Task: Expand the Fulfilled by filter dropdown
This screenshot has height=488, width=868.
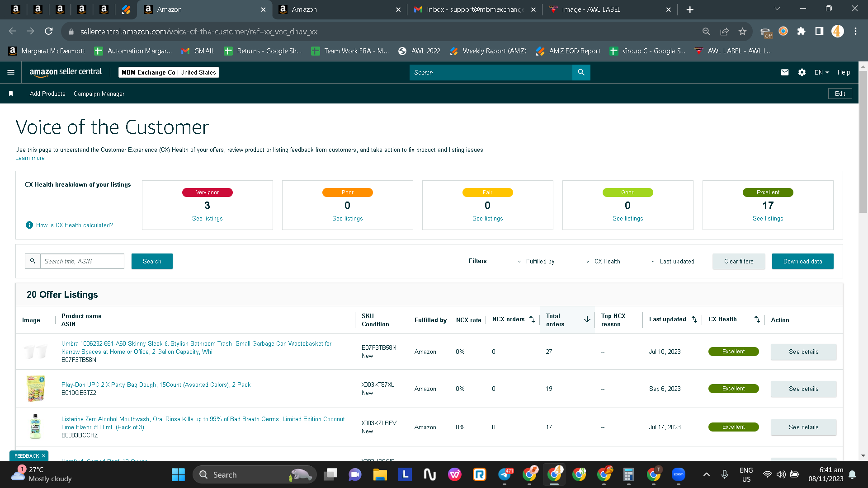Action: (x=536, y=261)
